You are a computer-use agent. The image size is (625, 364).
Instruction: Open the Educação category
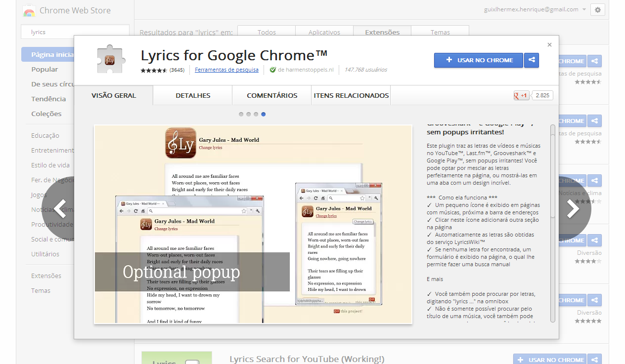coord(45,136)
